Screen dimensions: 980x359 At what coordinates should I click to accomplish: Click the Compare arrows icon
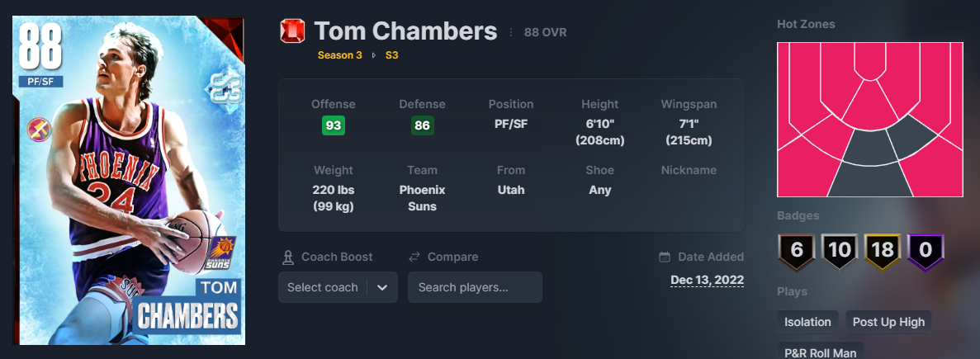click(414, 257)
